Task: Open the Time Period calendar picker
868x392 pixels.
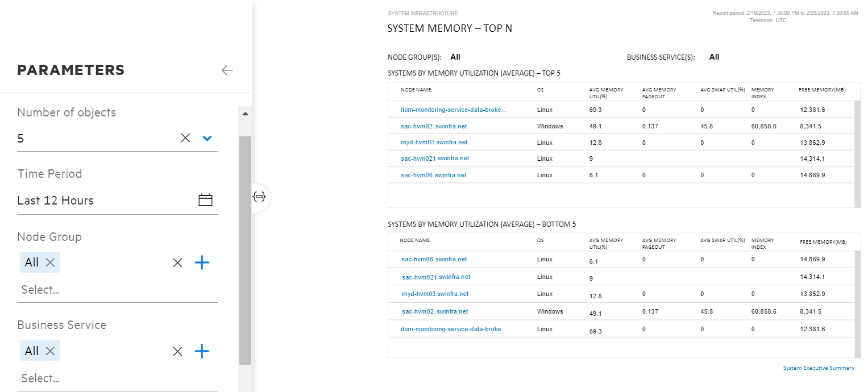Action: [x=205, y=200]
